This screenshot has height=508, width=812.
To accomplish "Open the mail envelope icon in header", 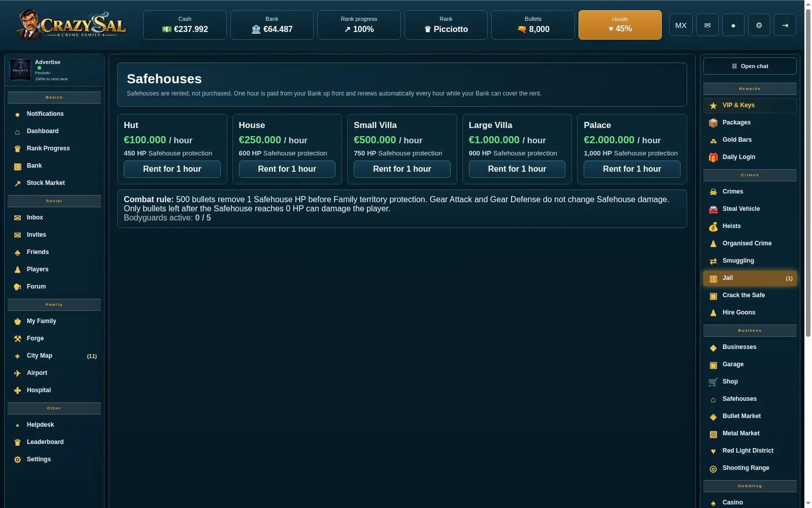I will [x=707, y=25].
